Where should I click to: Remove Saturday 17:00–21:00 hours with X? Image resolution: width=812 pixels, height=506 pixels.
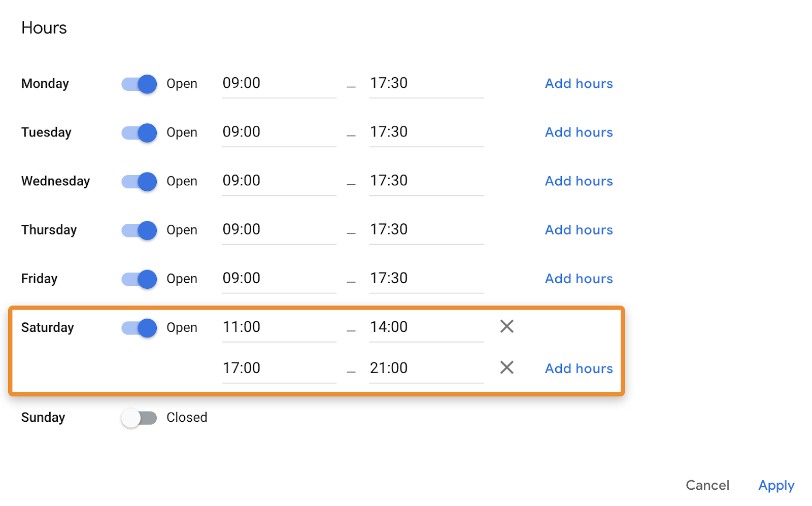pos(506,367)
